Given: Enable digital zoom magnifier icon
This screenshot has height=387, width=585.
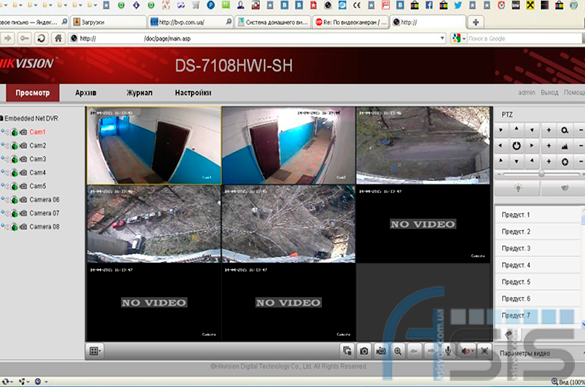Looking at the screenshot, I should coord(398,351).
